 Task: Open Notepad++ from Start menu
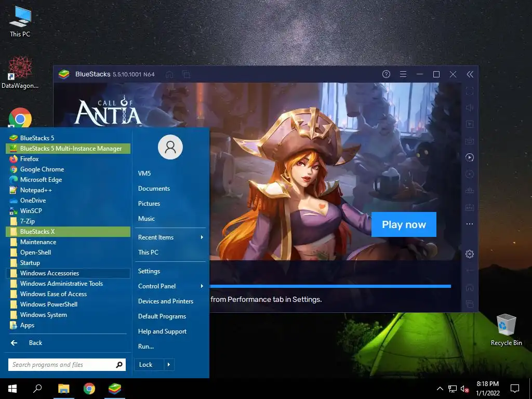click(x=68, y=190)
